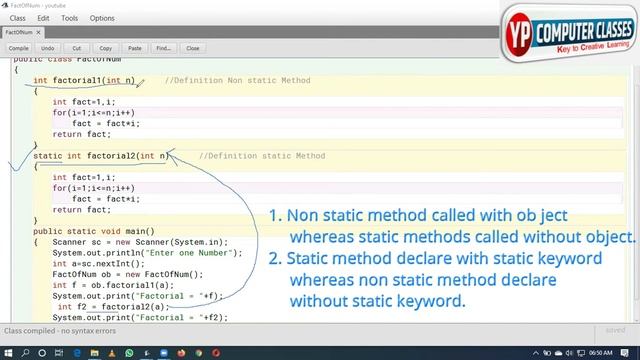Open the Edit menu
This screenshot has height=360, width=640.
click(x=43, y=18)
